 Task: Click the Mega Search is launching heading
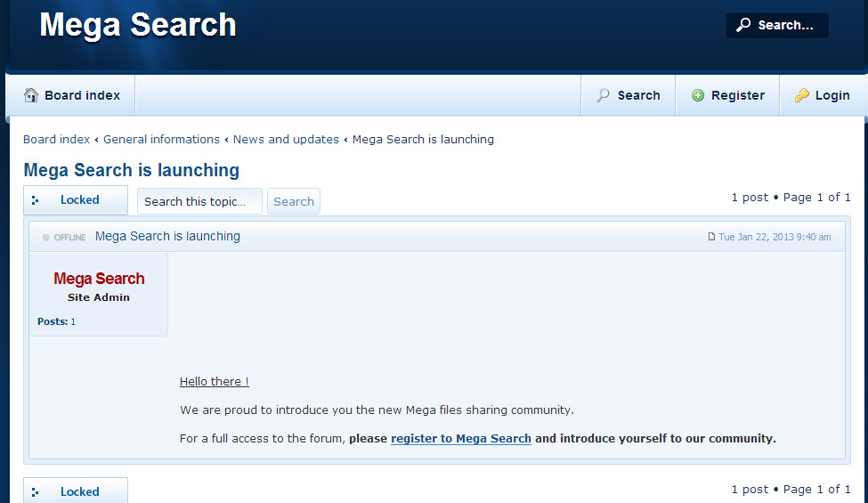(131, 170)
